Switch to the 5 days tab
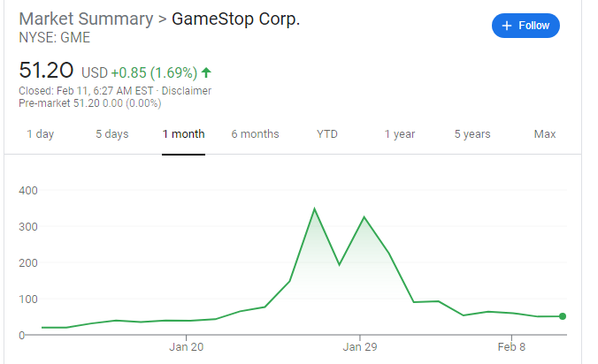598x364 pixels. click(x=111, y=134)
